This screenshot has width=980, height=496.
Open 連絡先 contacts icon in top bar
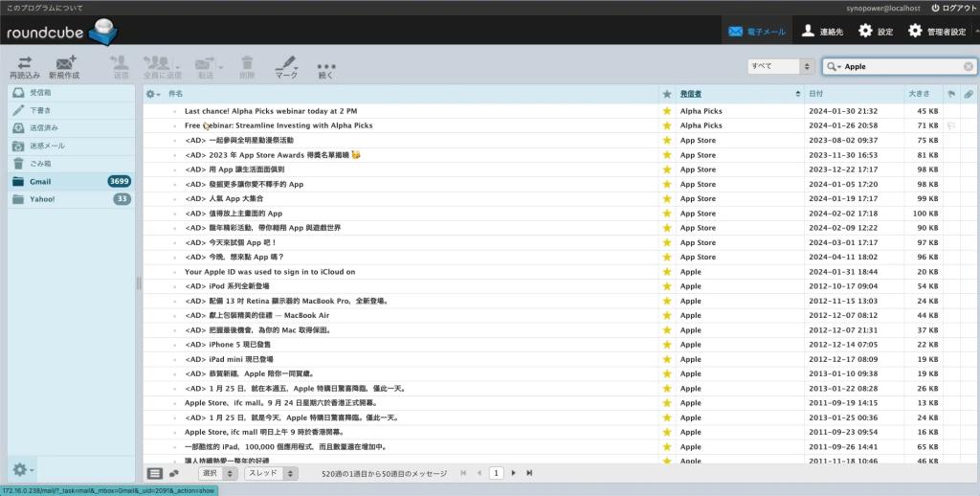click(809, 31)
